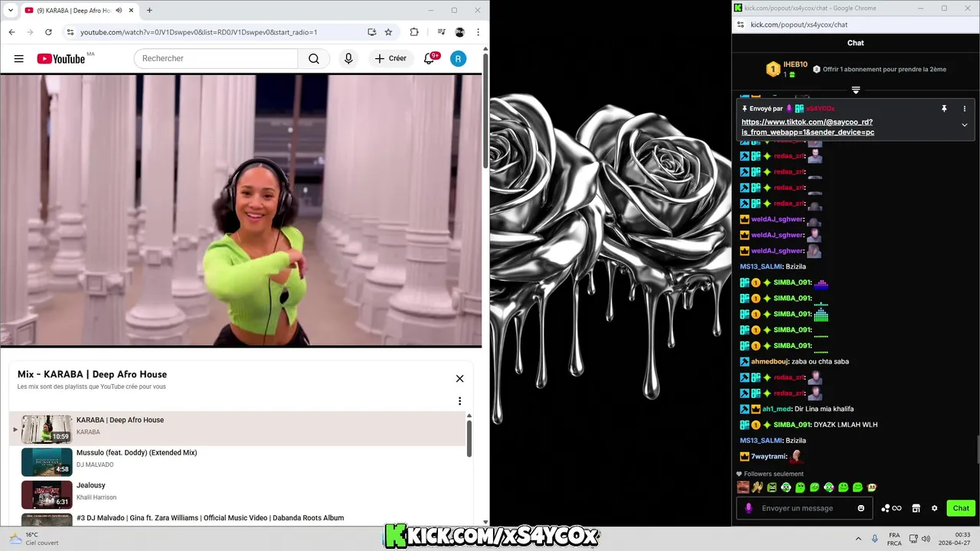Insert the first quick emote in Kick chat
Image resolution: width=980 pixels, height=551 pixels.
coord(743,487)
